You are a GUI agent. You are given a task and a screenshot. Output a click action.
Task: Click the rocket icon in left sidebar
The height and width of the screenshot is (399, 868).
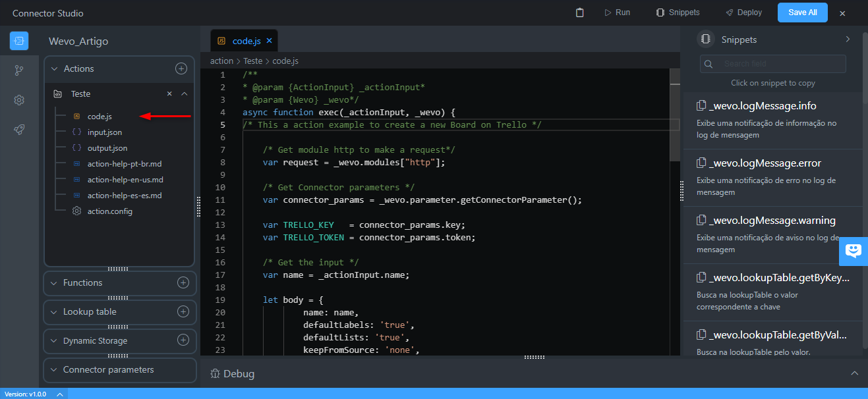coord(19,130)
